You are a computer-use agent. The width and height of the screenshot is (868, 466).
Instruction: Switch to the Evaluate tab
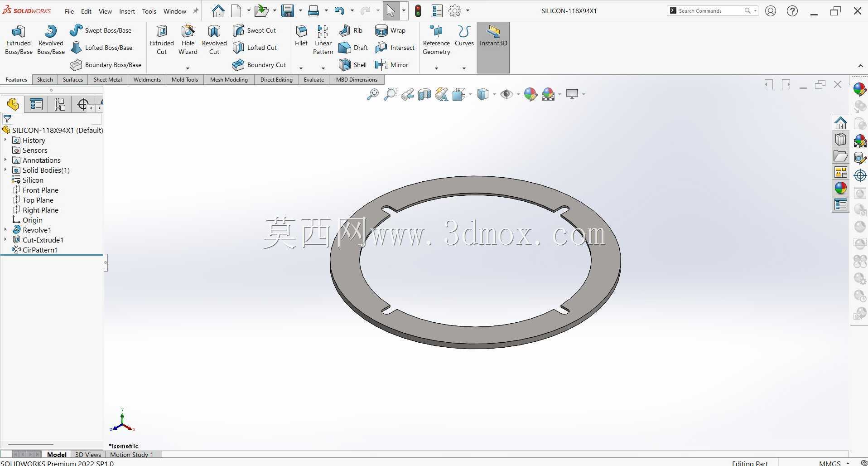click(x=314, y=80)
